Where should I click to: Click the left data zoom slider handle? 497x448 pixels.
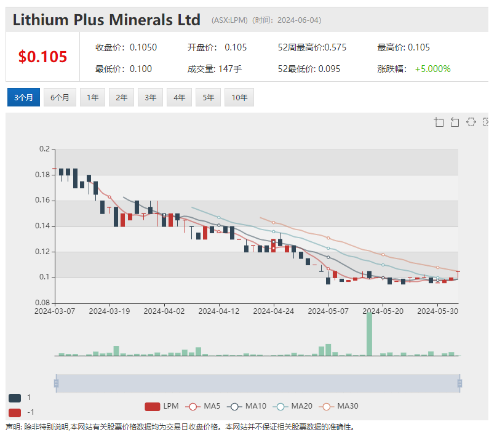[x=56, y=383]
